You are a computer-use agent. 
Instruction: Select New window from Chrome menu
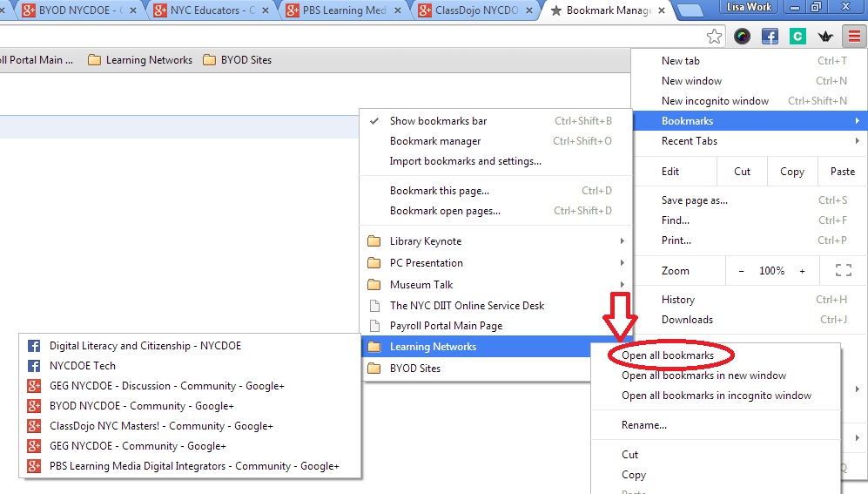pos(750,81)
